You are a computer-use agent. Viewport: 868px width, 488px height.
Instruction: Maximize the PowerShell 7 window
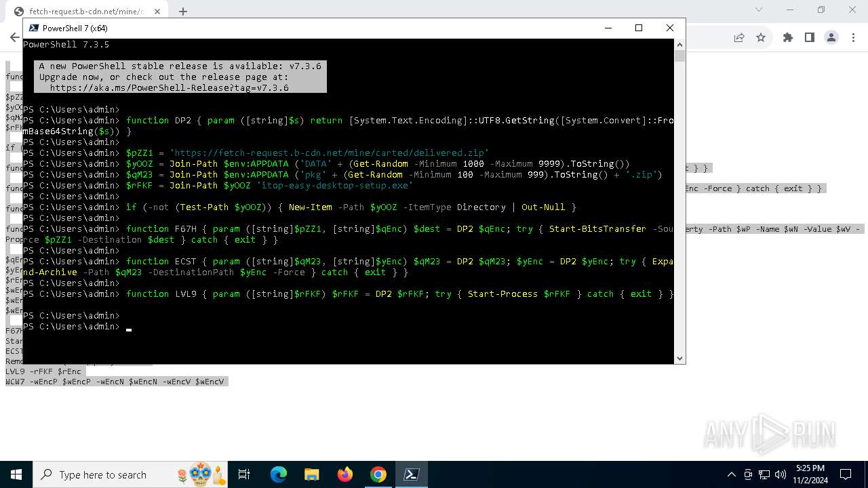639,28
